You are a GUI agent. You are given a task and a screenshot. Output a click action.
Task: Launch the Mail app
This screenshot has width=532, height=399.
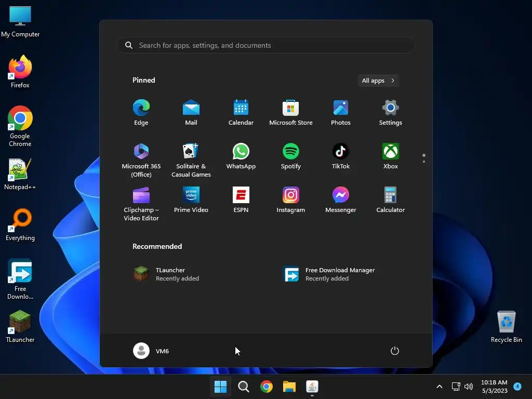[x=191, y=113]
